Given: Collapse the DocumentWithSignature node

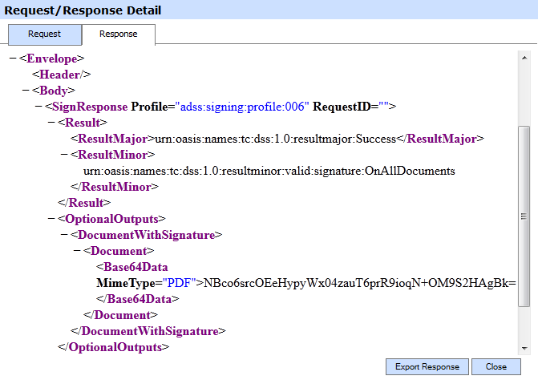Looking at the screenshot, I should [x=63, y=235].
